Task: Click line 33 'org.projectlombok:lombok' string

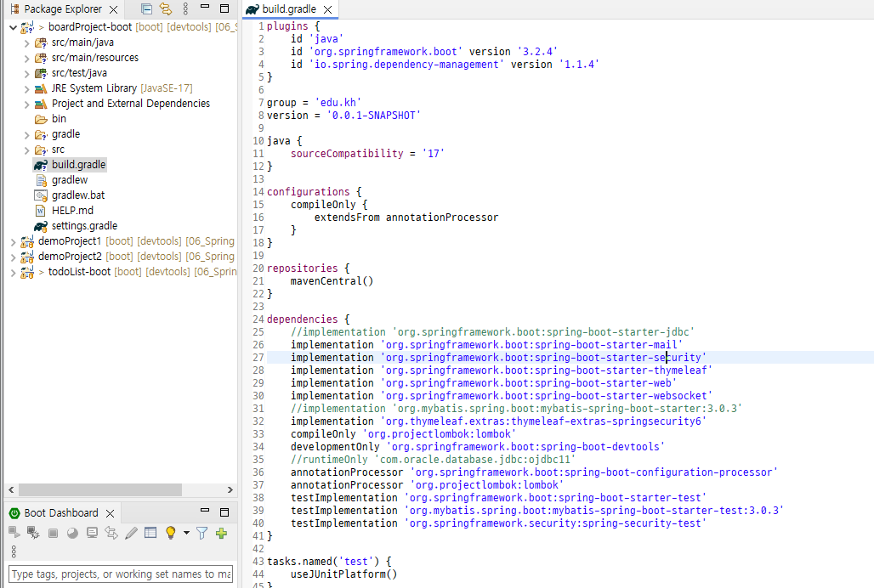Action: coord(440,433)
